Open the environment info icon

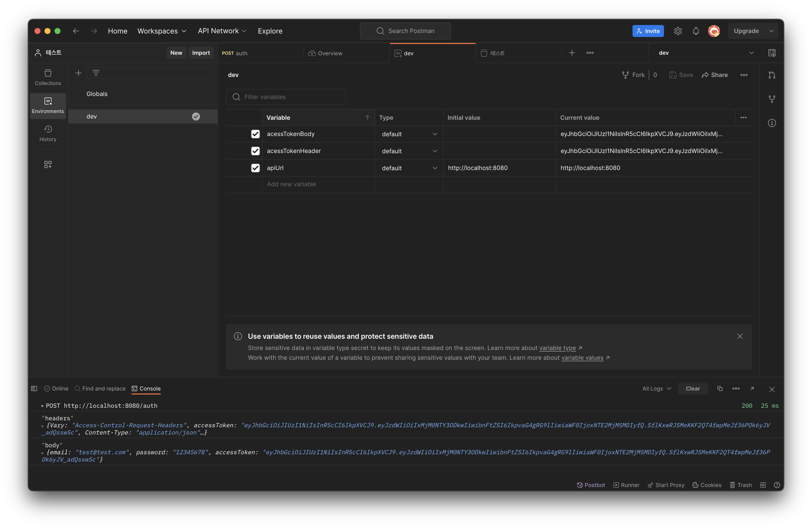coord(772,123)
